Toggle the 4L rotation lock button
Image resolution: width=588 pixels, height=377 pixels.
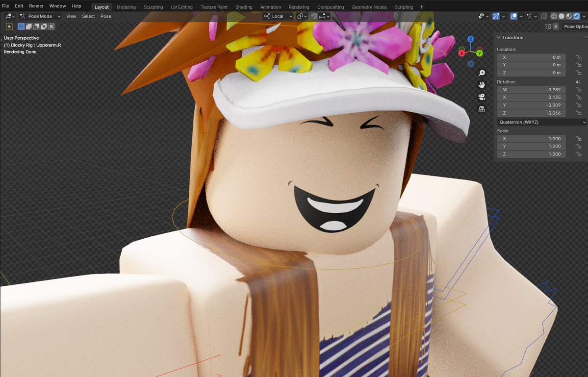coord(578,82)
